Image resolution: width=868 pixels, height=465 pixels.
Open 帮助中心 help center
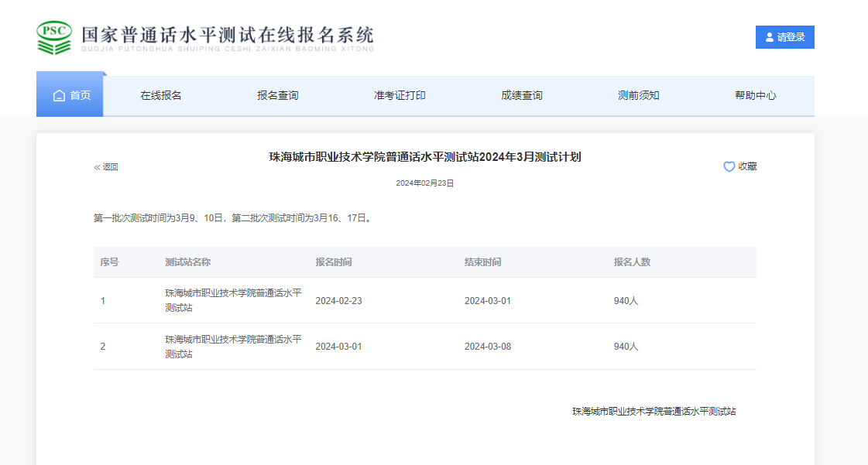(755, 96)
